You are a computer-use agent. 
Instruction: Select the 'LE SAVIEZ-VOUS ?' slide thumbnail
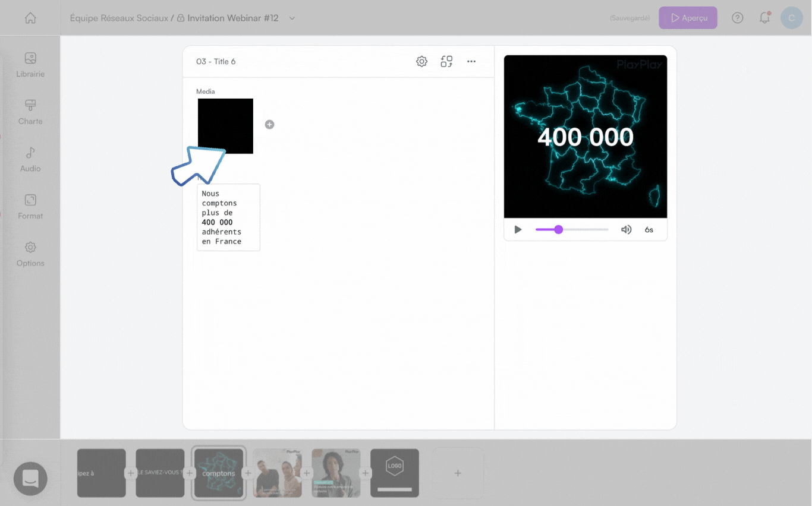(160, 473)
